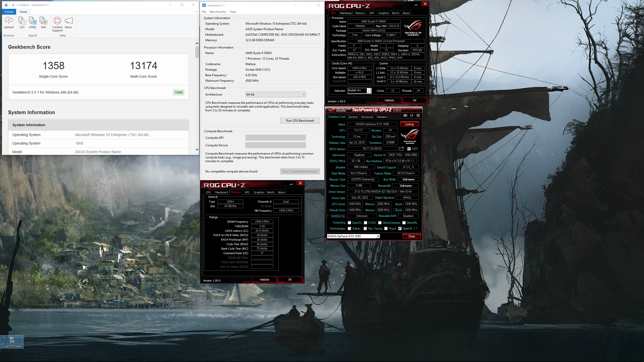The width and height of the screenshot is (644, 362).
Task: Open Quick Access Toolbar customize arrow
Action: 13,5
